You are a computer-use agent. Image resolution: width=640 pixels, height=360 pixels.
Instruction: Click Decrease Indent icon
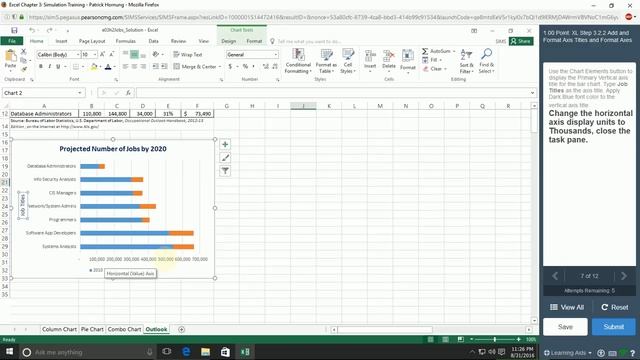(x=156, y=67)
